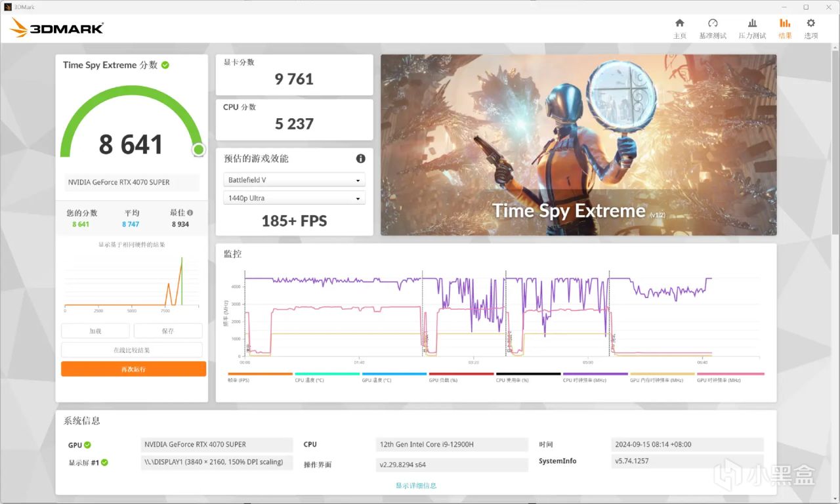
Task: Toggle the 帧率 (FPS) legend series
Action: [260, 377]
